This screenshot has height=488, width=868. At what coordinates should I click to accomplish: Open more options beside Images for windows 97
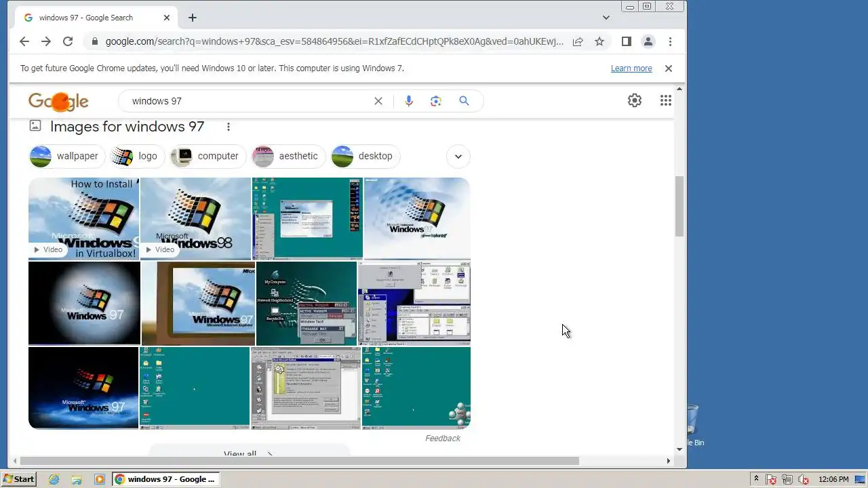pyautogui.click(x=229, y=127)
